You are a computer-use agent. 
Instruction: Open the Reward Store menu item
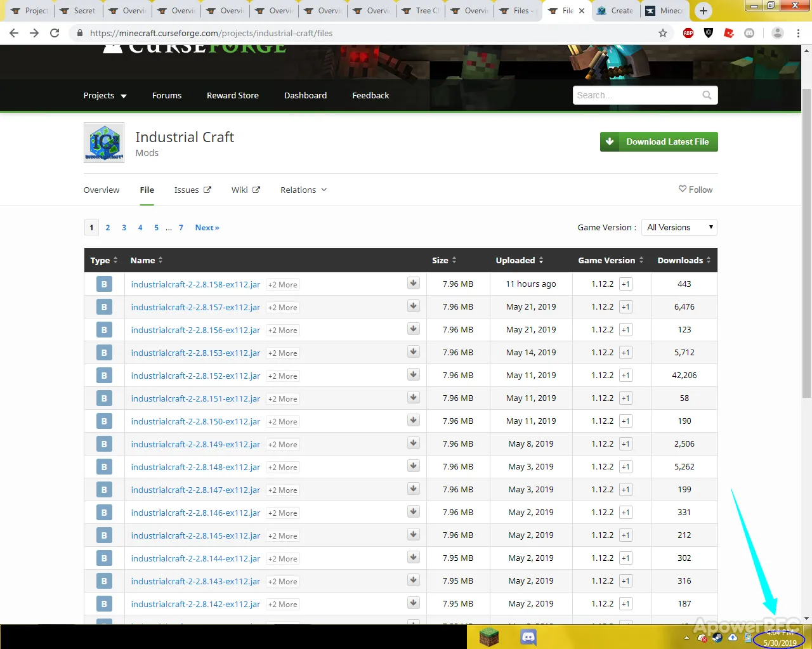click(233, 95)
